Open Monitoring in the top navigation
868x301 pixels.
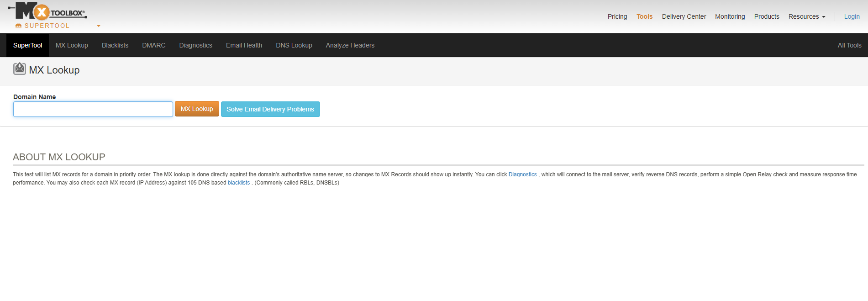click(730, 16)
